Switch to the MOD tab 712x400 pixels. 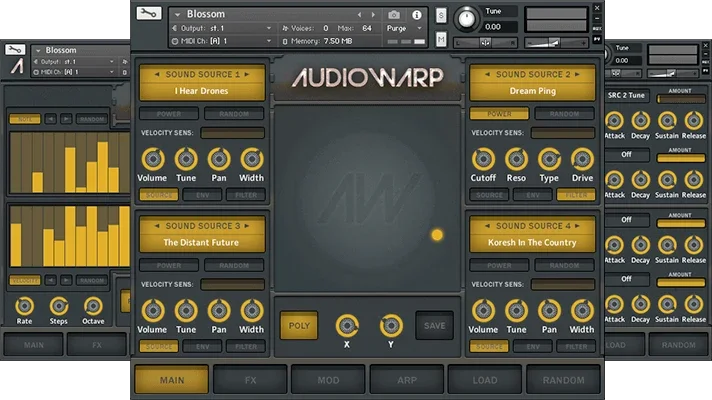click(x=328, y=380)
